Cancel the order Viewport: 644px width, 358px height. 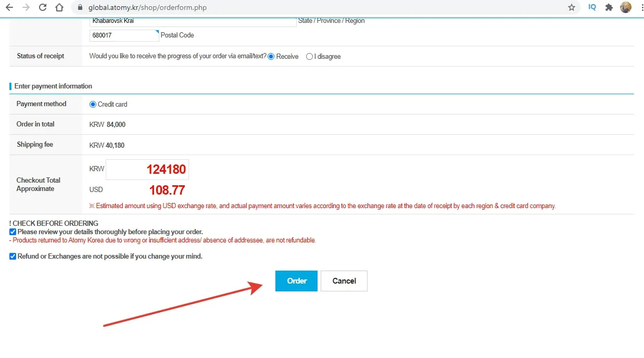[344, 281]
